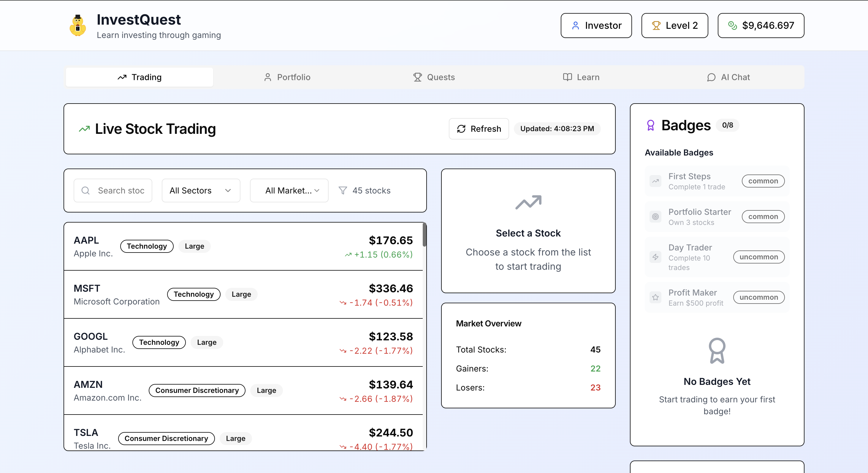The image size is (868, 473).
Task: Go to the AI Chat tab
Action: point(728,77)
